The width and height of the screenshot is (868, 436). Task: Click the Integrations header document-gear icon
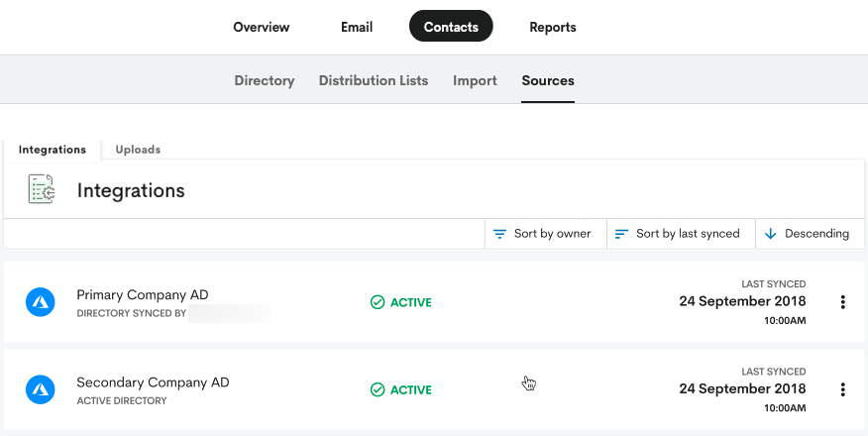pos(42,189)
